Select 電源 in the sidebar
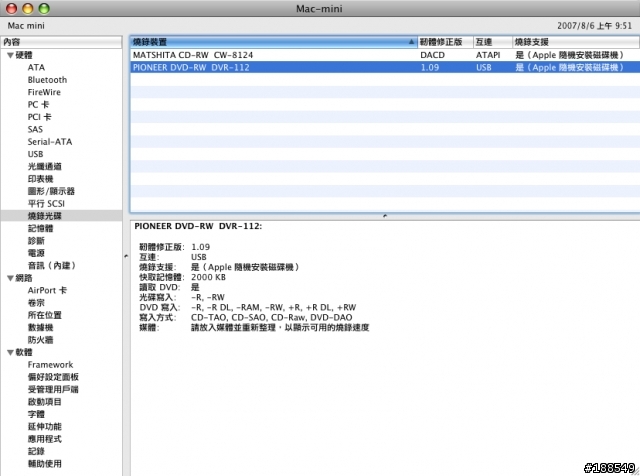The image size is (640, 476). 36,253
